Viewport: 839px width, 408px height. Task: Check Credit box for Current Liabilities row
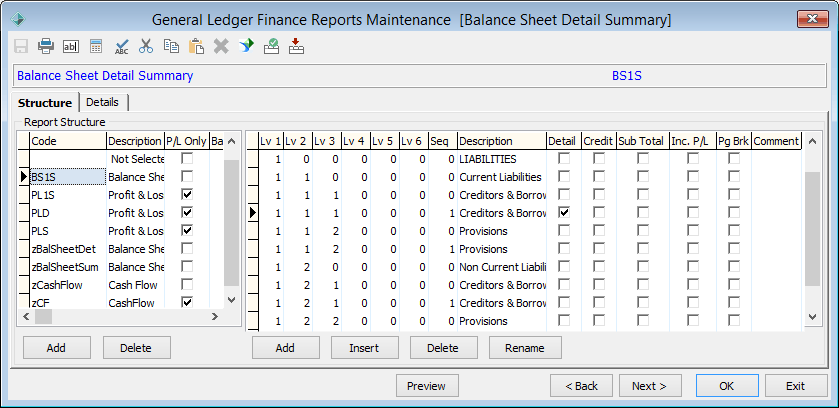599,176
